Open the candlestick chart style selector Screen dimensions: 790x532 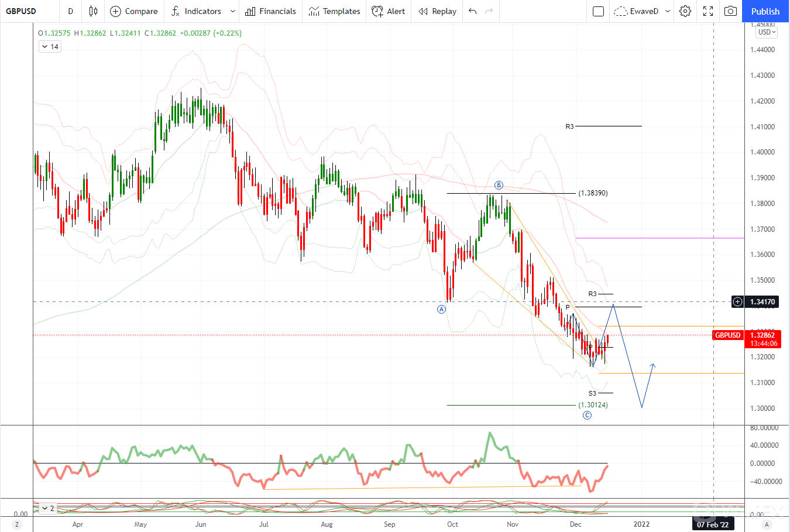tap(93, 11)
